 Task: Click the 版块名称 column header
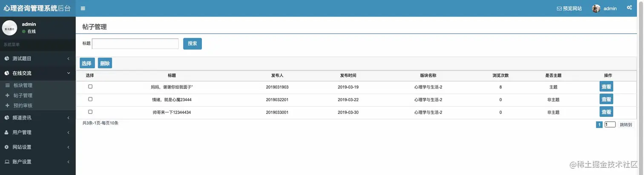pos(428,76)
